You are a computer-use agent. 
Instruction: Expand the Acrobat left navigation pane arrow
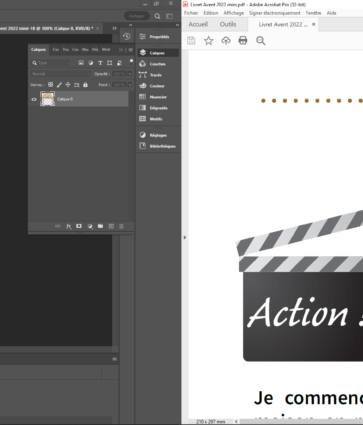tap(185, 237)
